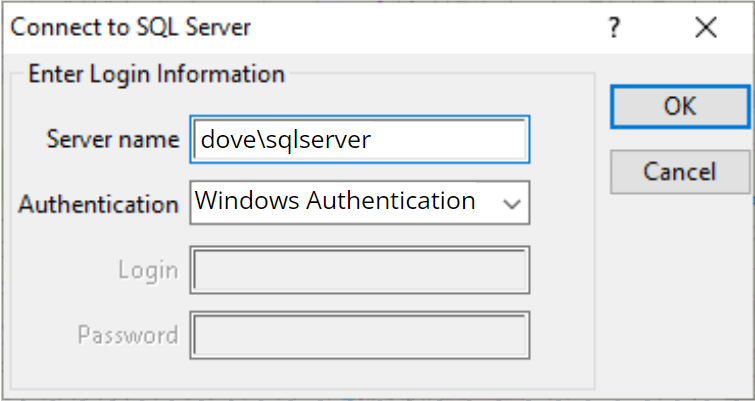Expand the chevron arrow beside Windows Authentication
Viewport: 755px width, 401px height.
coord(512,204)
